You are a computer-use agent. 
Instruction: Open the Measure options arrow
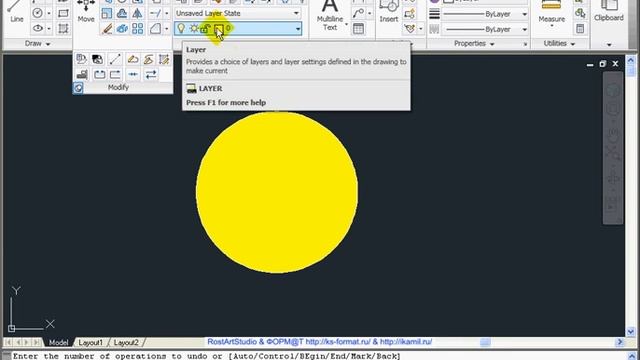pyautogui.click(x=551, y=26)
